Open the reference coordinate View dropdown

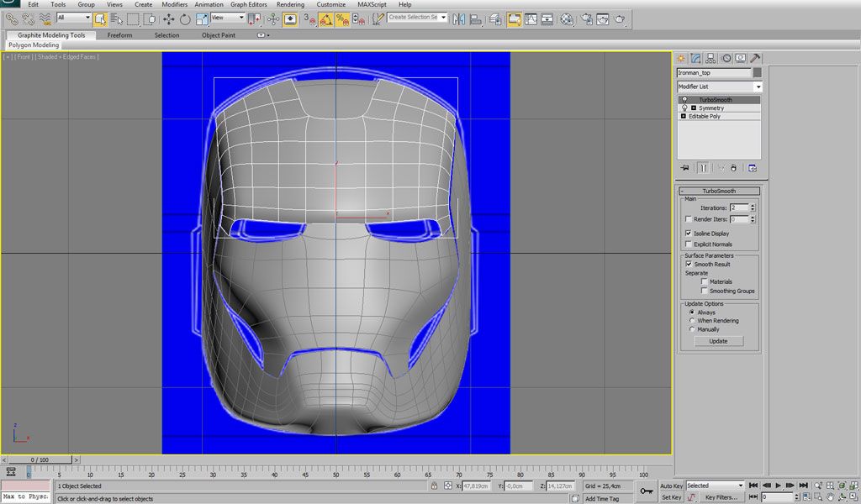(227, 18)
